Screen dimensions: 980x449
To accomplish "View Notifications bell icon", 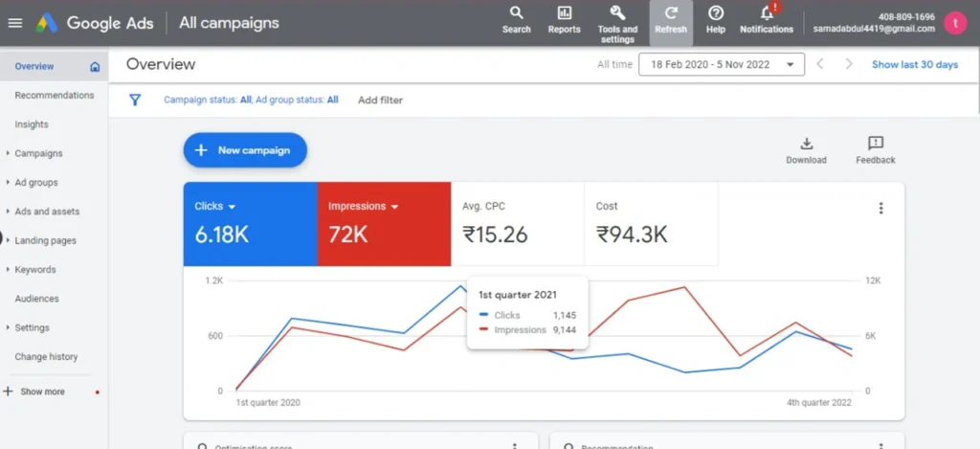I will pos(767,13).
